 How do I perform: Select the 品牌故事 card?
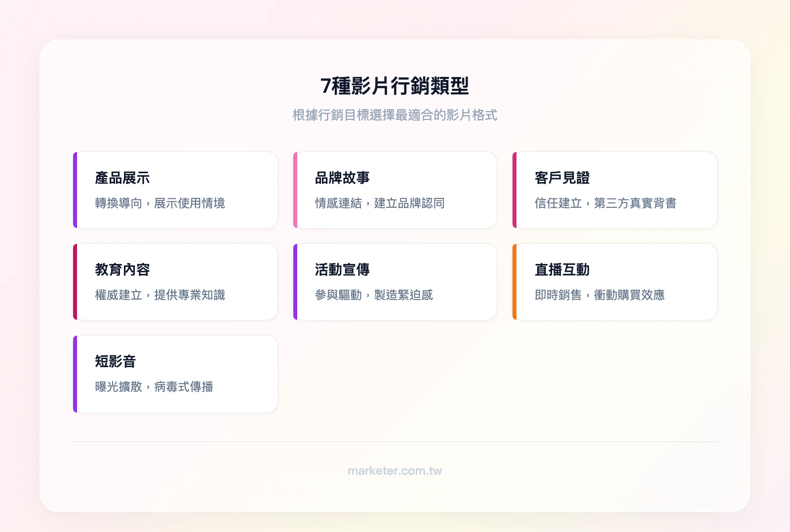(395, 190)
